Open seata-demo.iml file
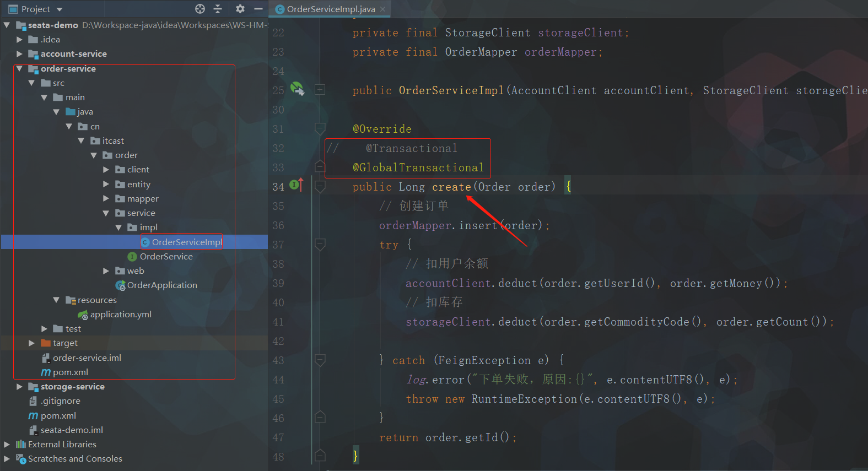The height and width of the screenshot is (471, 868). pos(72,430)
